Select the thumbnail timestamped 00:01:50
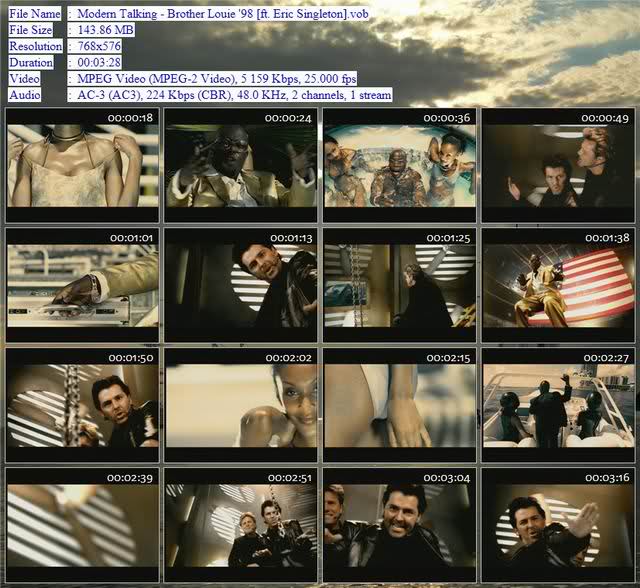Screen dimensions: 640x588 pos(82,405)
